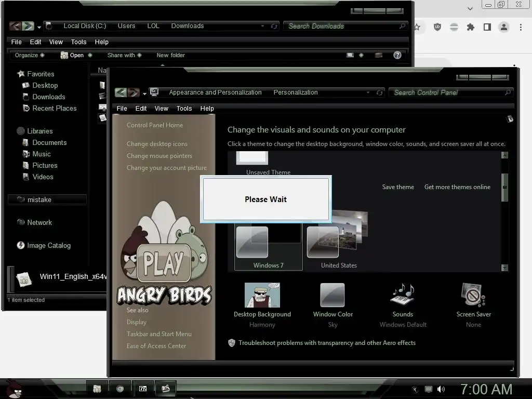This screenshot has height=399, width=532.
Task: Click Back arrow in Downloads window
Action: tap(15, 26)
